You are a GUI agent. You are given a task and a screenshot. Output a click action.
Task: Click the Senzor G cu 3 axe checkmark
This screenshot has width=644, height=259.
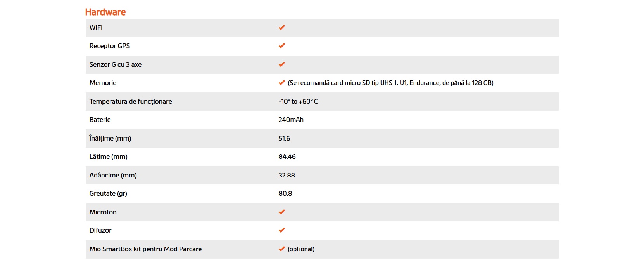[x=282, y=64]
